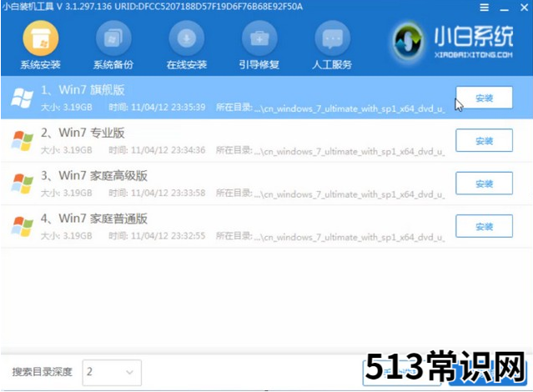Open the 搜索目录深度 dropdown
Screen dimensions: 533x392
pos(112,373)
